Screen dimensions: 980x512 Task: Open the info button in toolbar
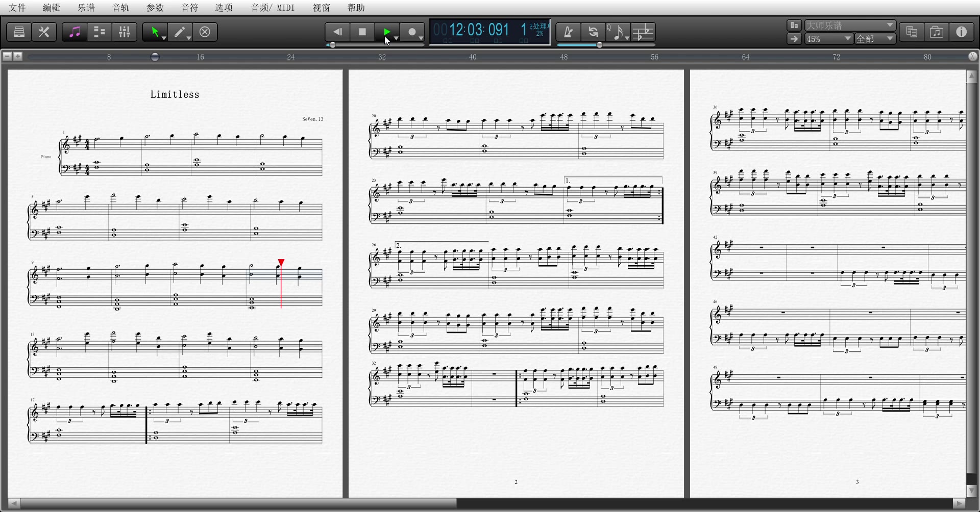pos(961,32)
